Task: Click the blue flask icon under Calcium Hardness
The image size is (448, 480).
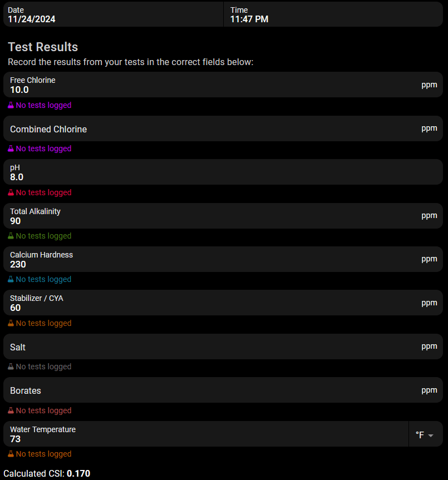Action: [11, 279]
